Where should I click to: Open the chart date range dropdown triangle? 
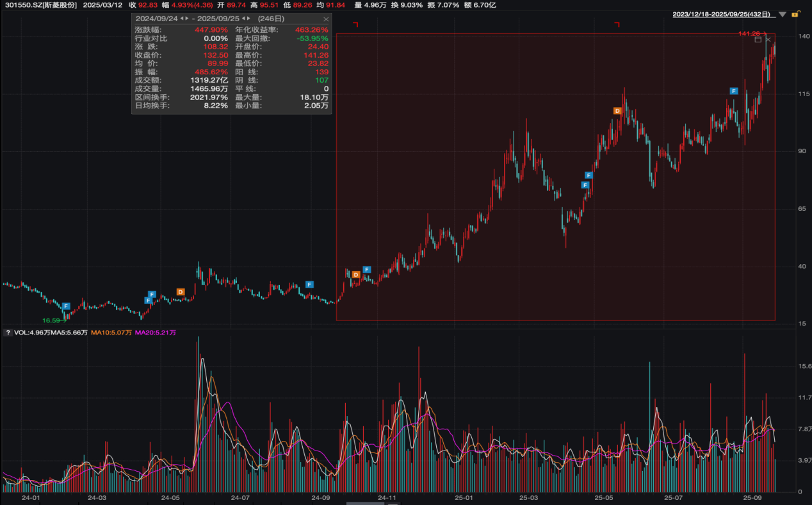point(782,14)
